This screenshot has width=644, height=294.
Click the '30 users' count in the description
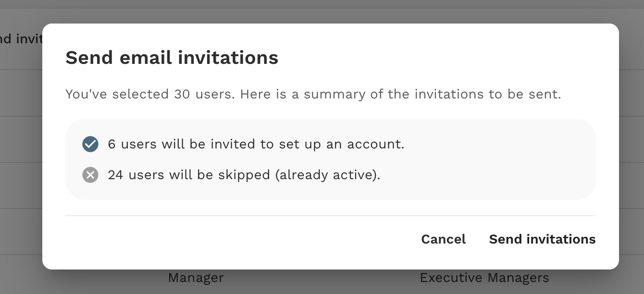(x=204, y=94)
